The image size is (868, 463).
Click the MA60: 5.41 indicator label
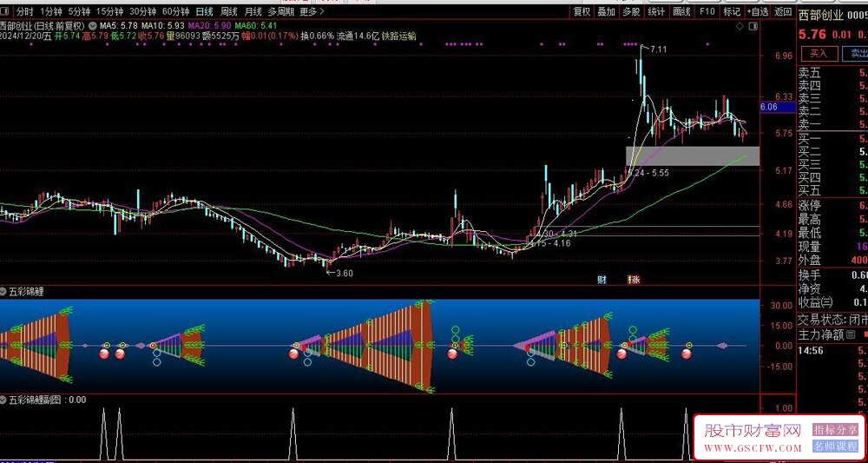coord(256,26)
